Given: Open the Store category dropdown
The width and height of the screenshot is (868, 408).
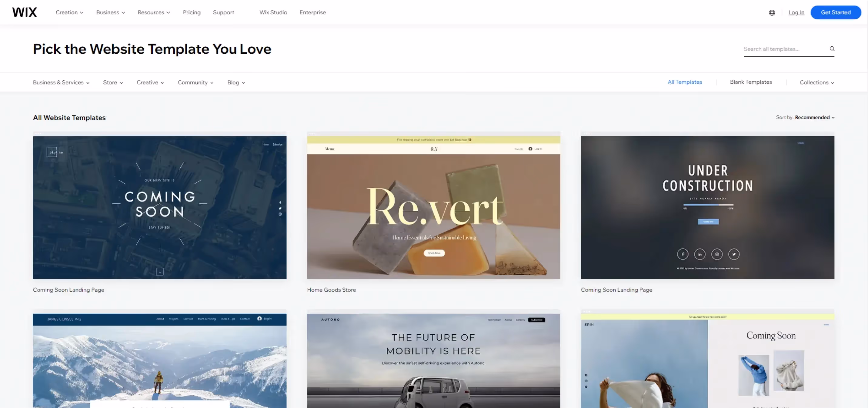Looking at the screenshot, I should click(x=113, y=82).
